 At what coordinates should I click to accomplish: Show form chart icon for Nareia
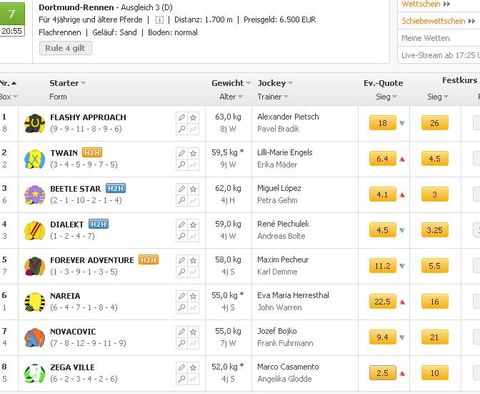[193, 307]
